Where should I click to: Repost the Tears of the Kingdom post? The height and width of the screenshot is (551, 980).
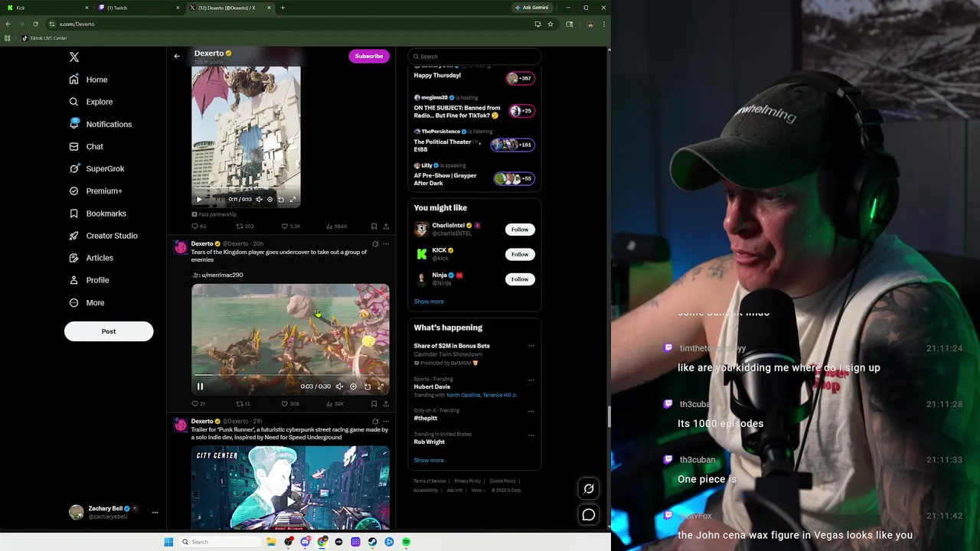(x=243, y=403)
